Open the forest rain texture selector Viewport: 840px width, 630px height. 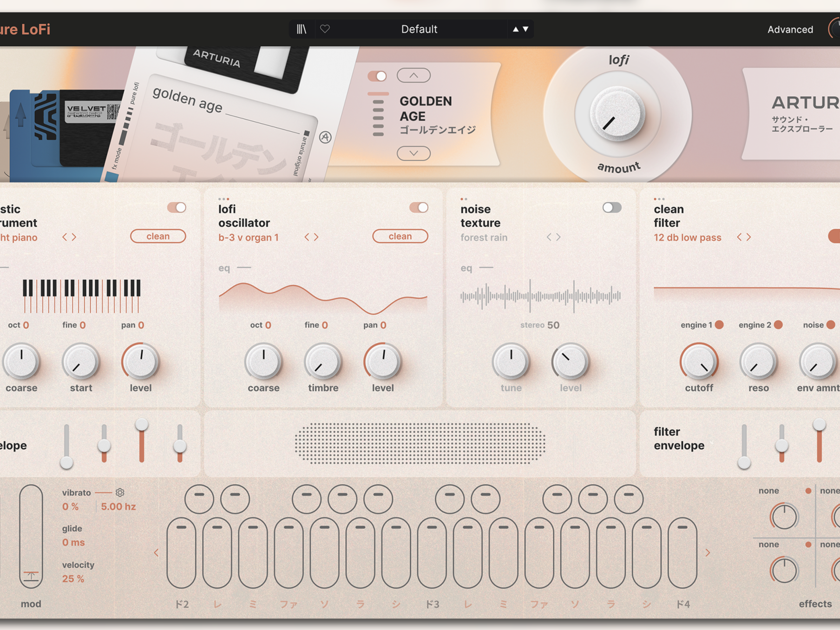click(484, 237)
